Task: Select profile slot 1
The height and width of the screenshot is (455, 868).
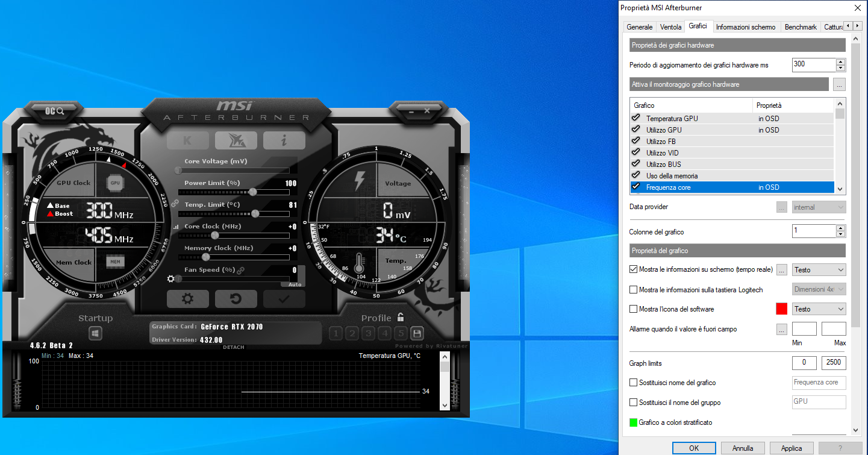Action: click(336, 333)
